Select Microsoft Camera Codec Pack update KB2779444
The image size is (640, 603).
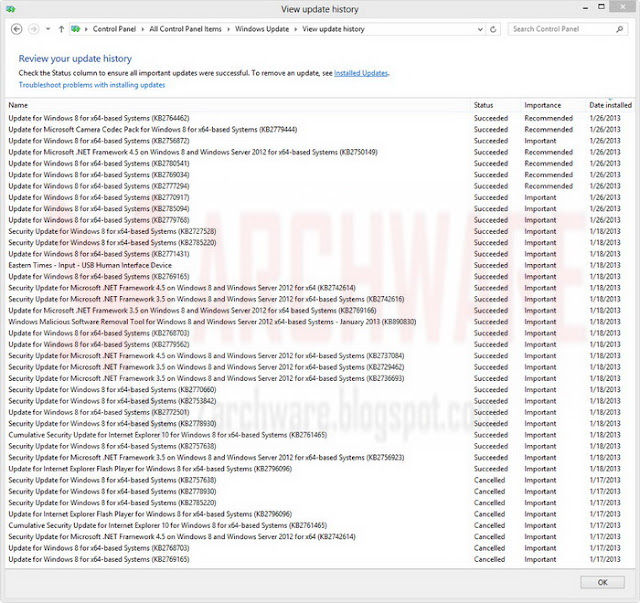pyautogui.click(x=320, y=129)
